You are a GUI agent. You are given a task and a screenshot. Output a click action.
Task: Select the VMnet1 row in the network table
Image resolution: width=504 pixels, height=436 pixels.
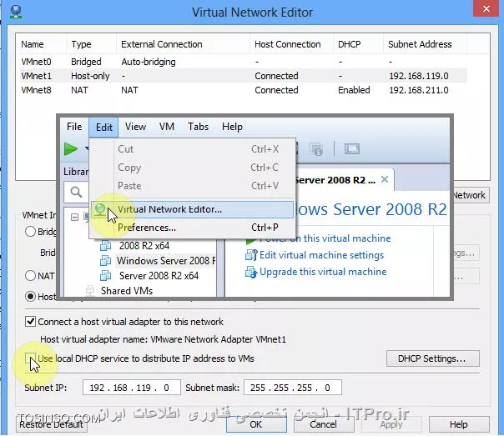pos(244,76)
